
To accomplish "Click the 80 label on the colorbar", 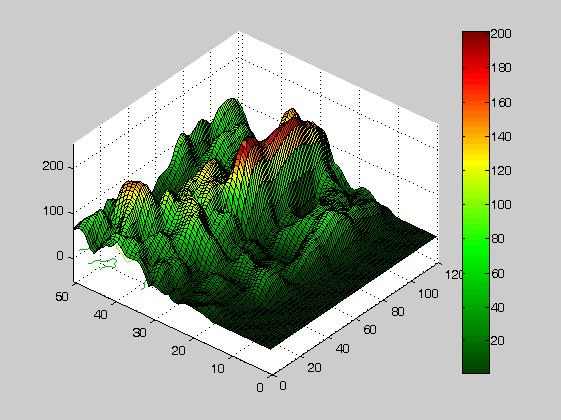I will pyautogui.click(x=498, y=239).
